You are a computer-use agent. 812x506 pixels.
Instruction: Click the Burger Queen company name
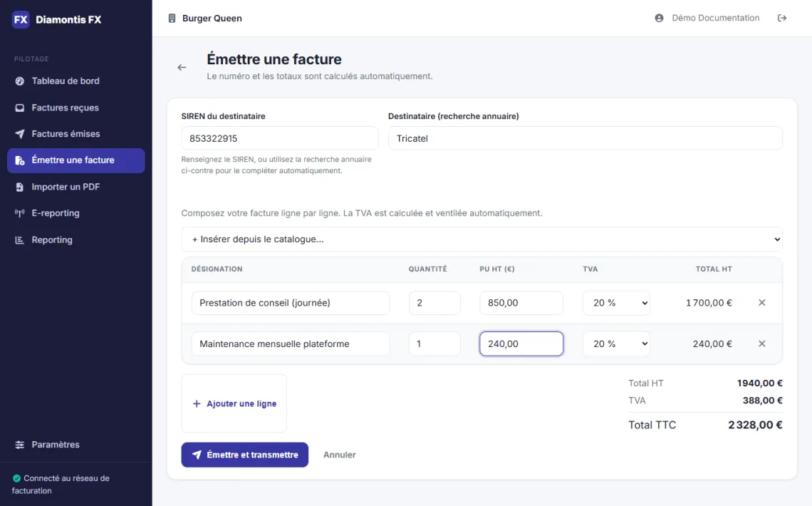coord(212,18)
